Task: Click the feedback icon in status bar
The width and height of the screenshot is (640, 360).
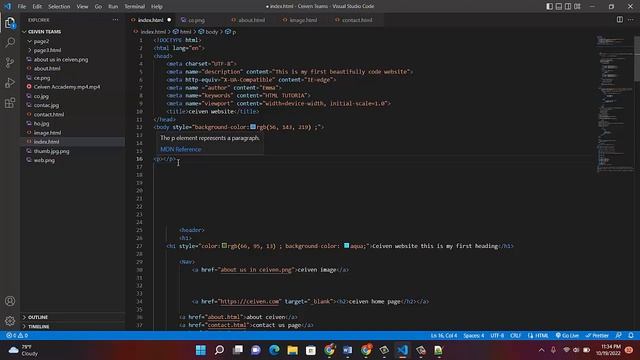Action: click(619, 336)
